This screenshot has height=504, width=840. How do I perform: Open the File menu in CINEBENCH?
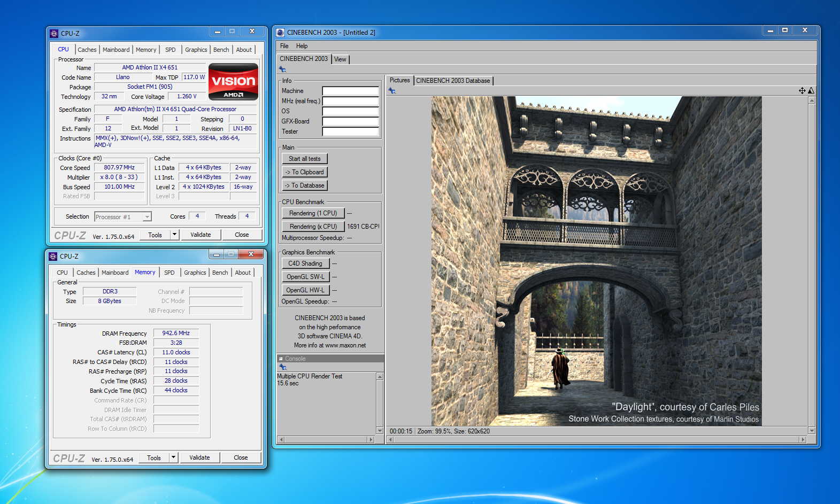pos(284,46)
